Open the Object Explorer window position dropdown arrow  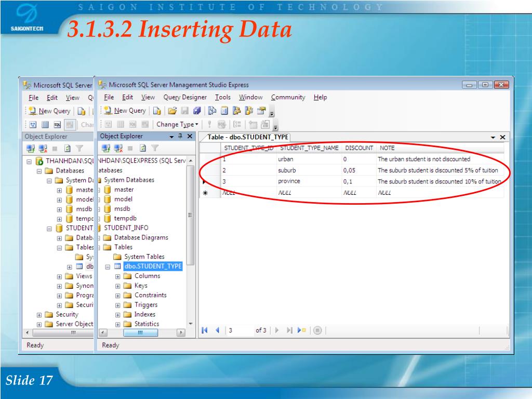coord(171,137)
